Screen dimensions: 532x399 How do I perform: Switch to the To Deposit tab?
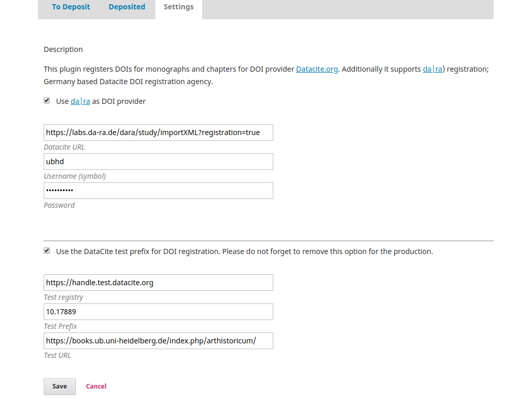click(x=71, y=7)
